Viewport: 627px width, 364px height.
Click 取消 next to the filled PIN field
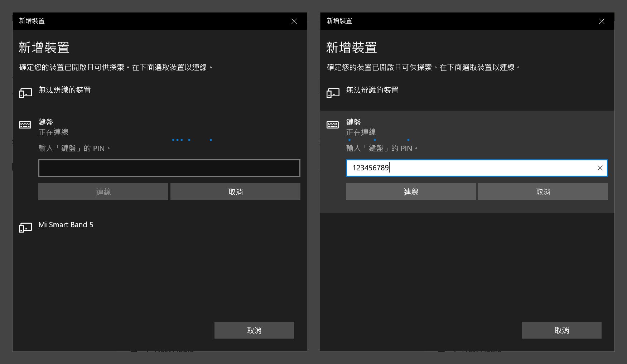coord(542,191)
